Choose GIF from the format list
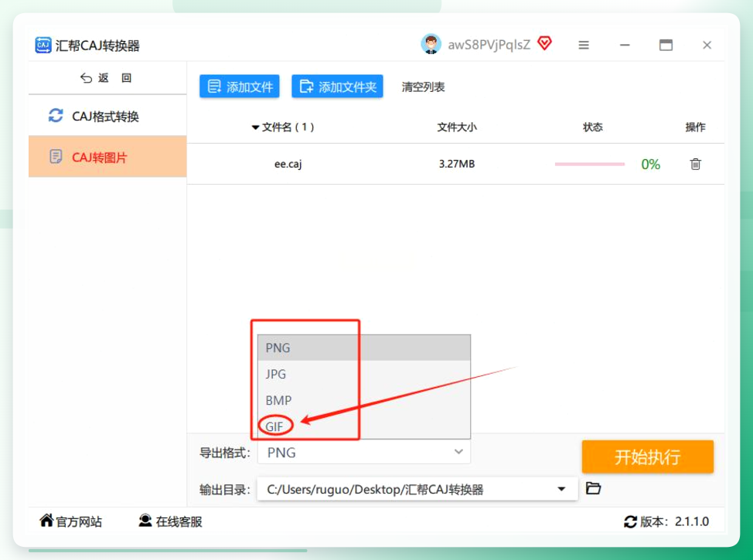 tap(364, 426)
